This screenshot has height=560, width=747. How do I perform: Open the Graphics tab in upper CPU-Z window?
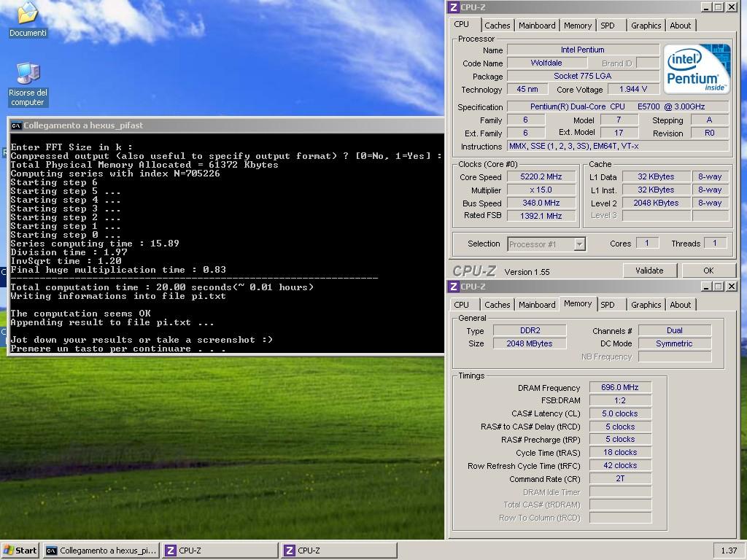click(646, 26)
